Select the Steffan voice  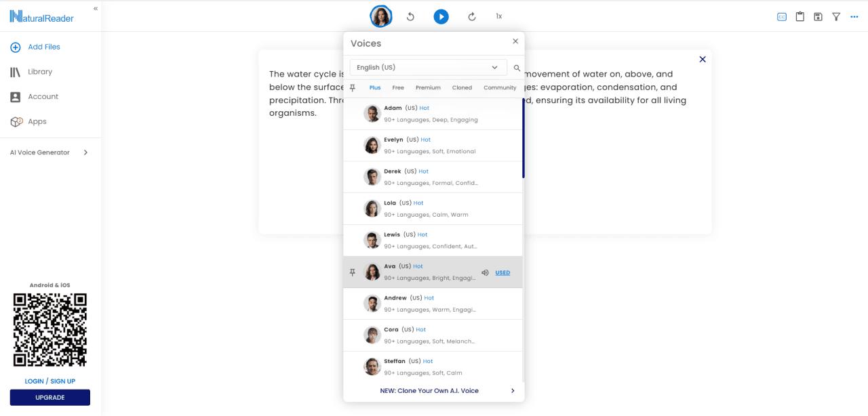tap(433, 367)
